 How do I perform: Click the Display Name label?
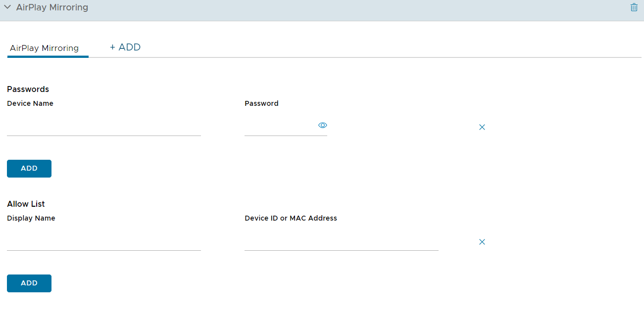point(31,219)
